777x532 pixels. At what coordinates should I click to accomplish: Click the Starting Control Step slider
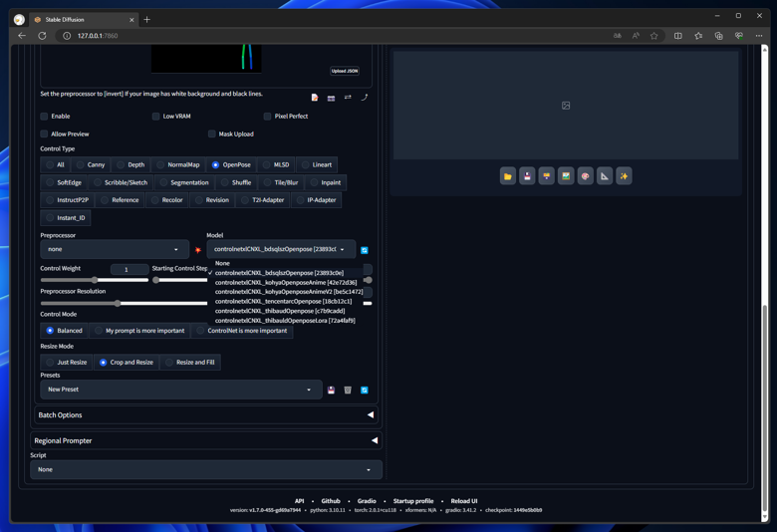click(x=179, y=280)
